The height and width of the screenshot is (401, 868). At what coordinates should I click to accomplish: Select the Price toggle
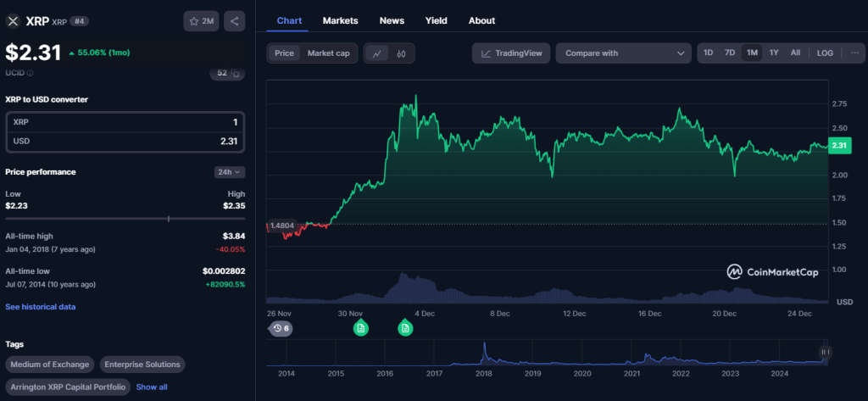tap(285, 53)
